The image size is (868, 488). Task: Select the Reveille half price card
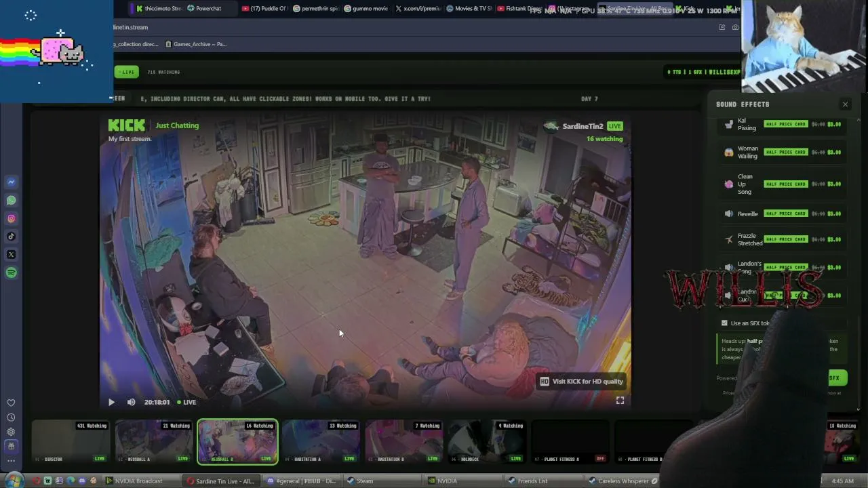(x=786, y=213)
